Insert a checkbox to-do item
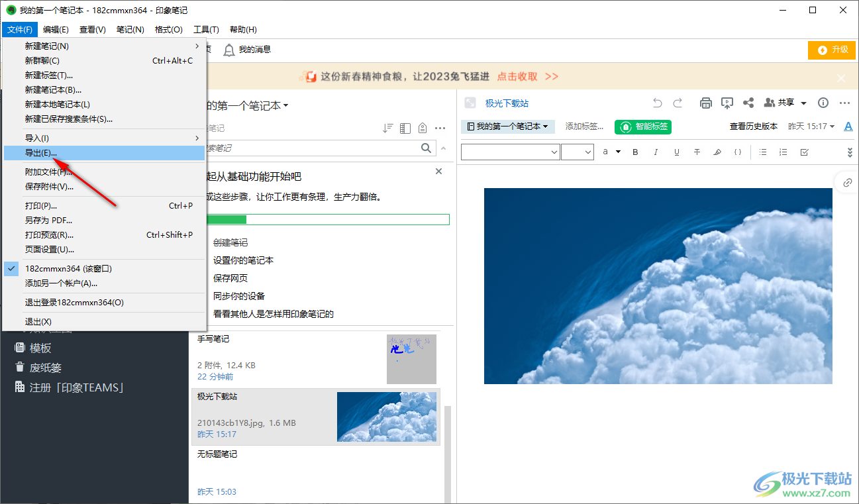The width and height of the screenshot is (859, 504). pos(804,152)
